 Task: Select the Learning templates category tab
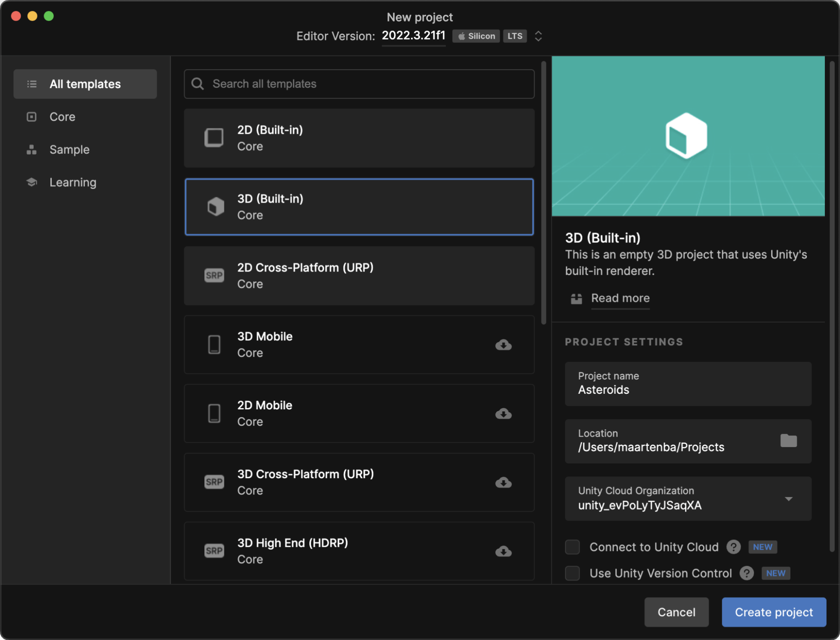pyautogui.click(x=72, y=182)
